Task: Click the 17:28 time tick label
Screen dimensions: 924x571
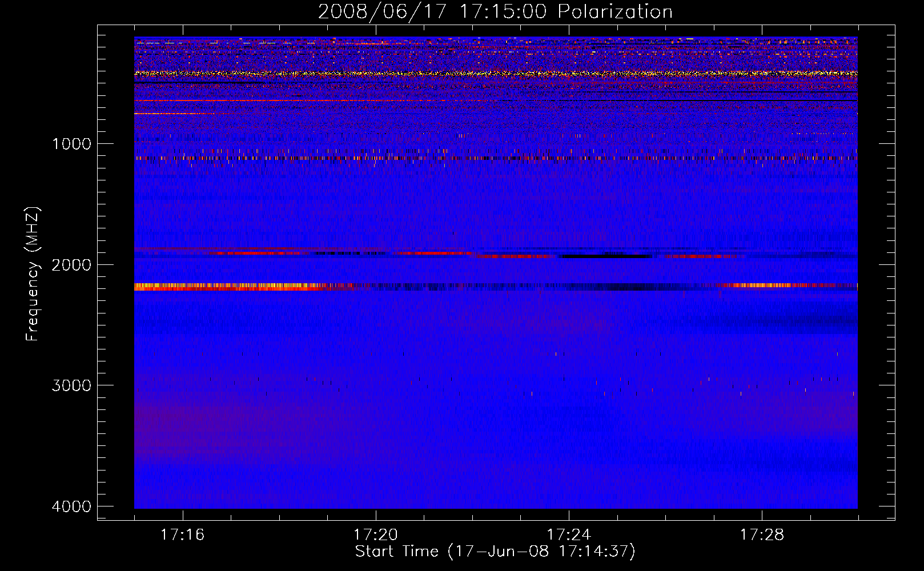Action: 762,535
